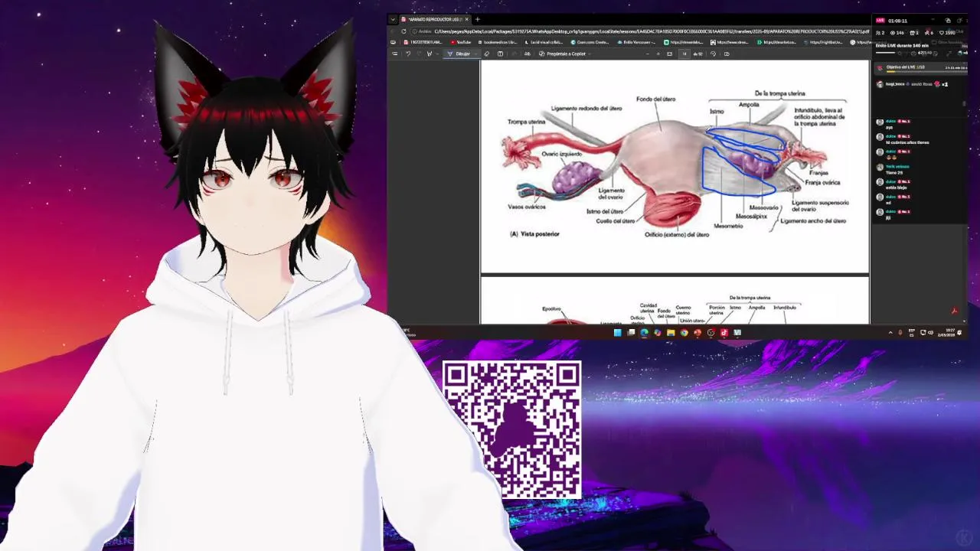Show hidden system tray icons
Image resolution: width=980 pixels, height=551 pixels.
[x=890, y=333]
